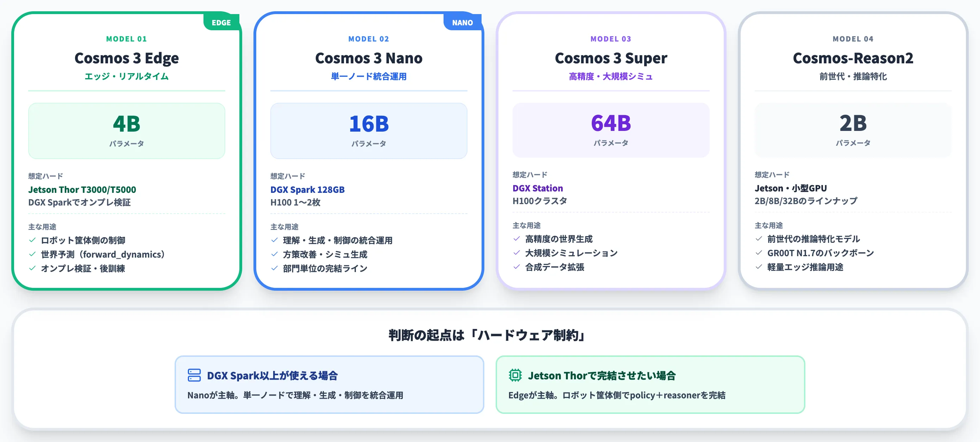Click the description starting Nanoが主軸
This screenshot has height=442, width=980.
coord(295,395)
